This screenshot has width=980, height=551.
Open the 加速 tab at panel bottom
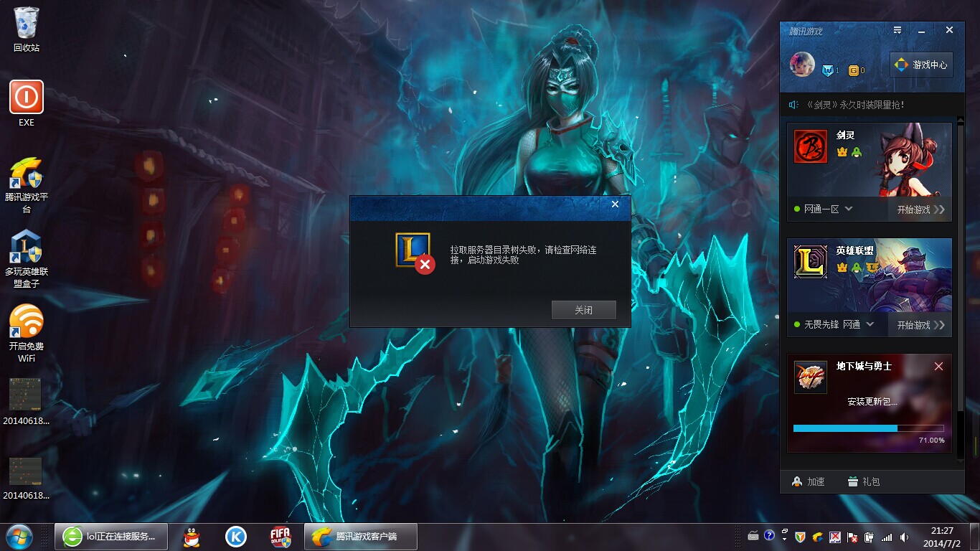(808, 481)
